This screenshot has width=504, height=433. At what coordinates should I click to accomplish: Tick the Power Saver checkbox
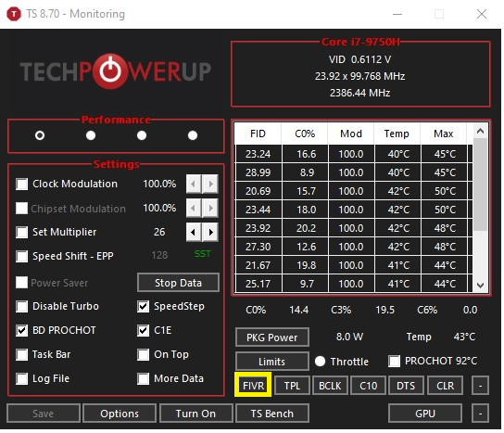22,283
